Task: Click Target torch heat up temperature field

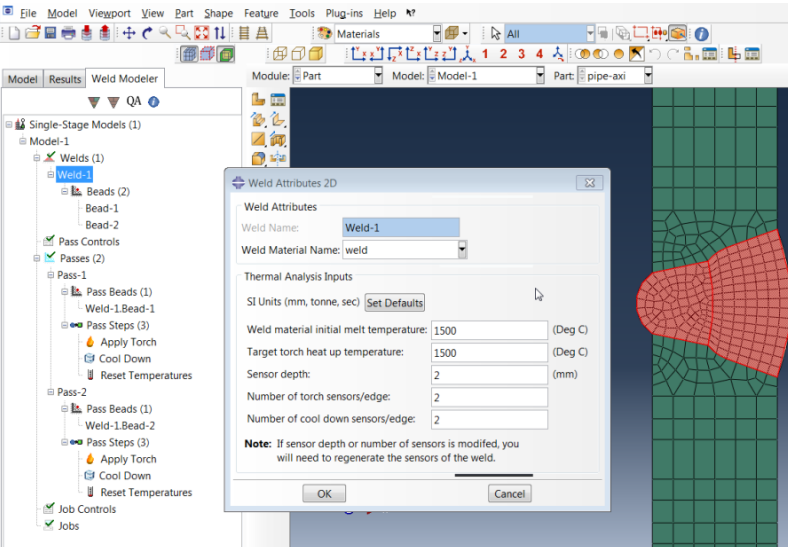Action: coord(489,353)
